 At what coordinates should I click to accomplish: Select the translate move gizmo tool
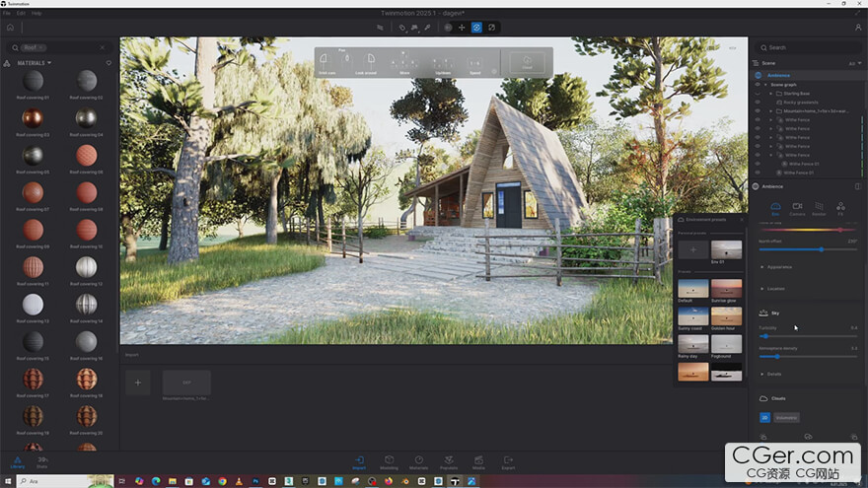click(462, 28)
